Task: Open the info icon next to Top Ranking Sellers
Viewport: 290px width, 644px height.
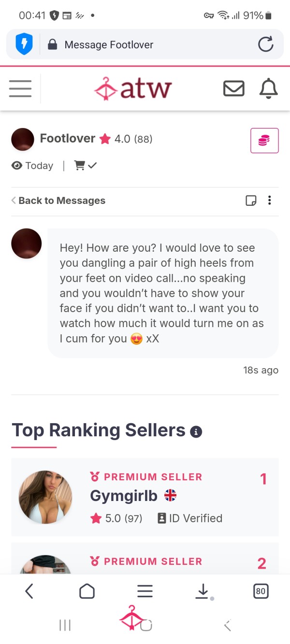Action: pos(196,431)
